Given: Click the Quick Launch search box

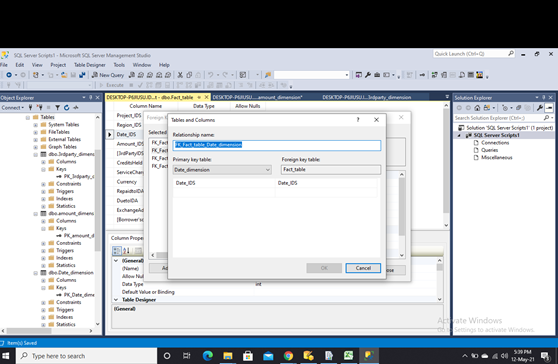Looking at the screenshot, I should (x=474, y=54).
